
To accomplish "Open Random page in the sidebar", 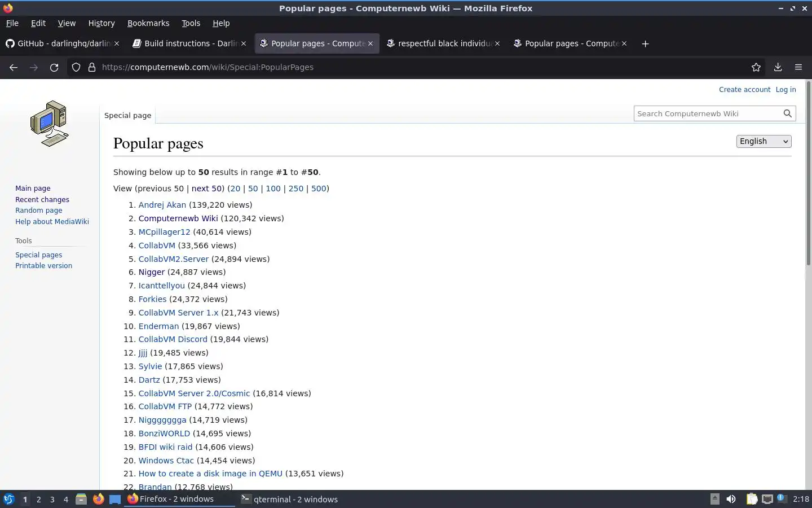I will pos(39,210).
